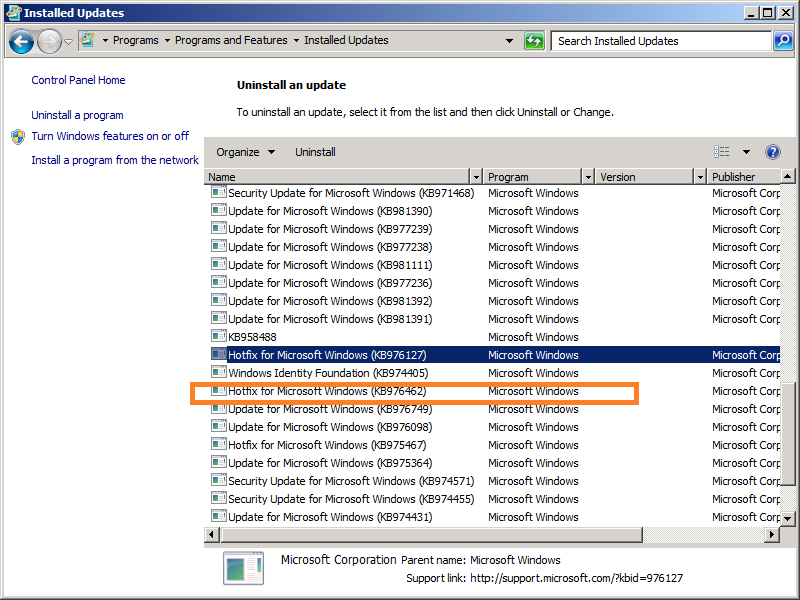
Task: Click the icon of update KB981390
Action: click(x=219, y=210)
